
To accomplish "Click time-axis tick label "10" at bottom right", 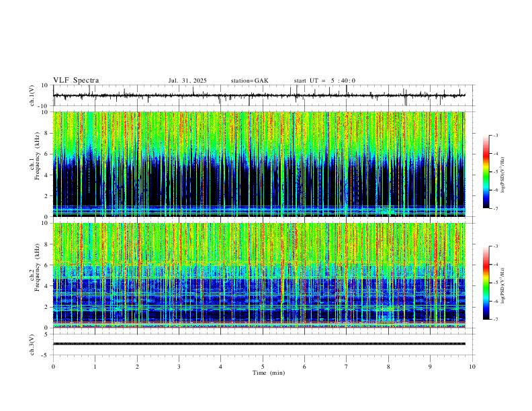I will (x=472, y=367).
